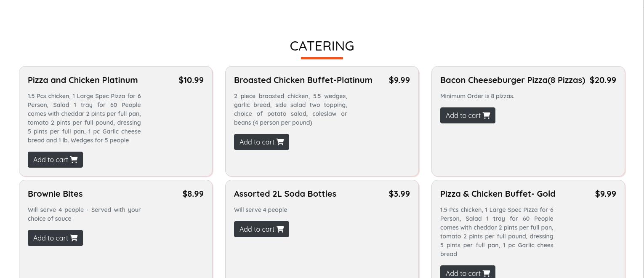The height and width of the screenshot is (278, 644).
Task: Click cart icon for Pizza & Chicken Buffet- Gold
Action: click(487, 273)
